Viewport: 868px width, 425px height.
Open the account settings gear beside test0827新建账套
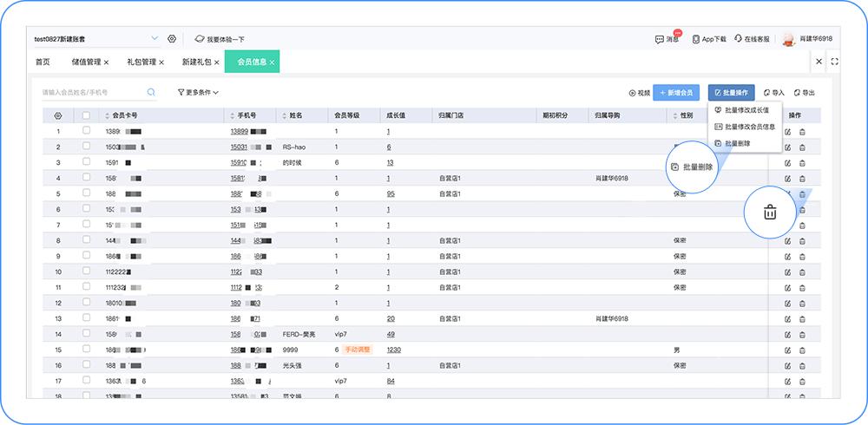tap(172, 39)
